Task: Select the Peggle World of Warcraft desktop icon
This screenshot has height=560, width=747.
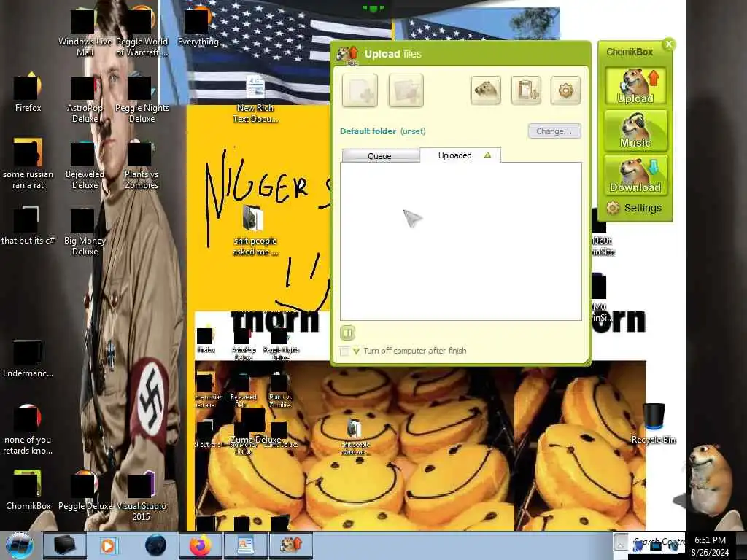Action: (x=142, y=32)
